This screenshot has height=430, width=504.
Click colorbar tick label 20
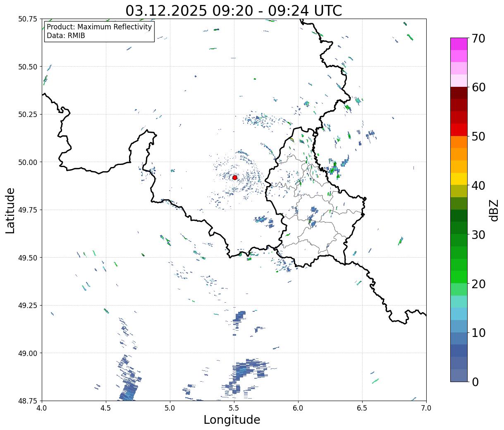pyautogui.click(x=478, y=284)
